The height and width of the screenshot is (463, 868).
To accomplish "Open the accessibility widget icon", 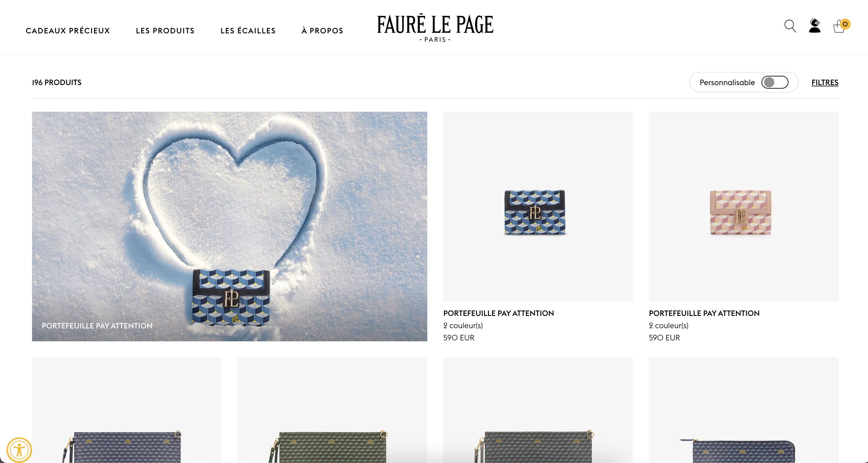I will pos(19,450).
